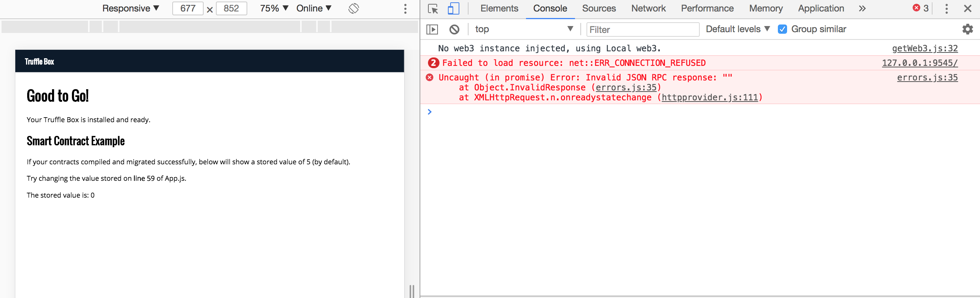This screenshot has width=980, height=298.
Task: Click the Truffle Box header link
Action: (39, 61)
